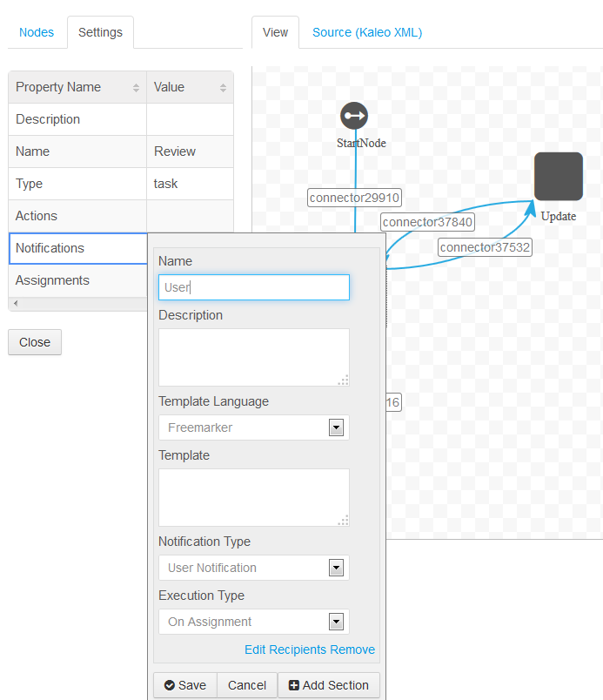Click the left scroll arrow under property table

(x=16, y=304)
